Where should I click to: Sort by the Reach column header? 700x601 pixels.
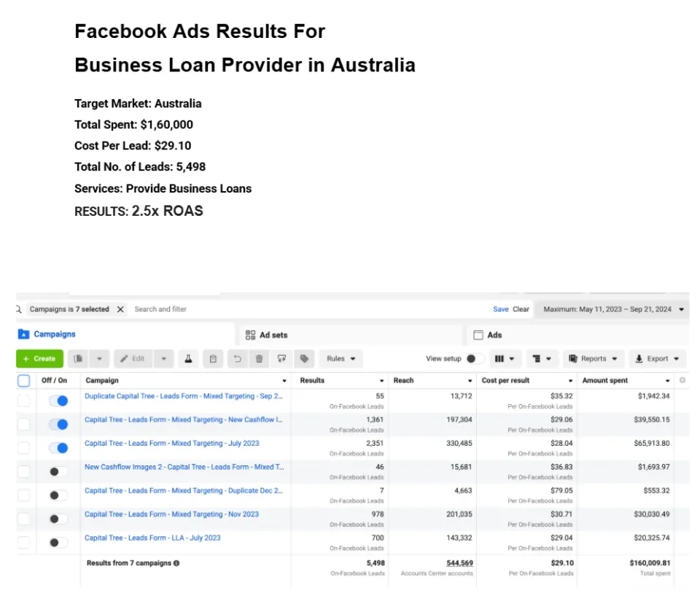point(432,381)
